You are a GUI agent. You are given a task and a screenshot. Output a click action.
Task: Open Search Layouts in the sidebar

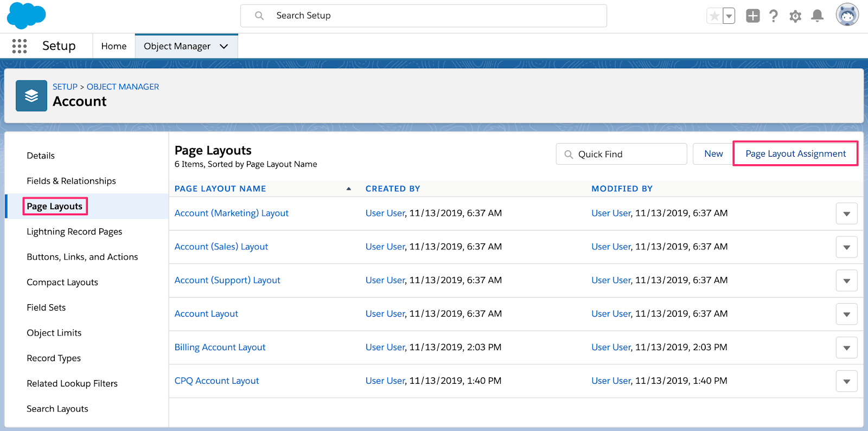(x=58, y=409)
